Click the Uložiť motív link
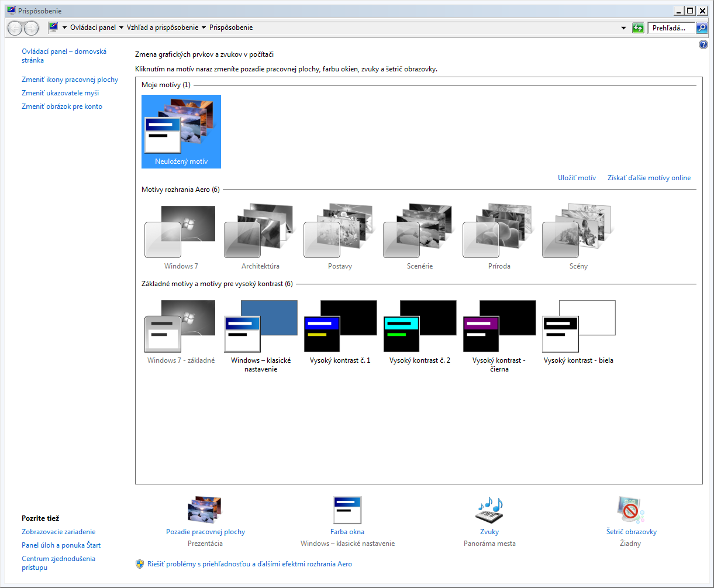This screenshot has width=714, height=588. 577,178
